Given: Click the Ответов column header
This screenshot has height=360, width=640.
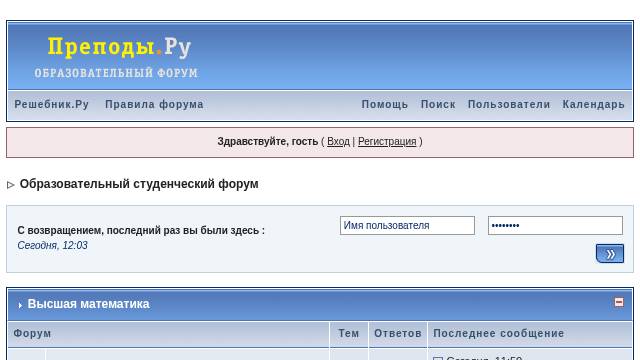Looking at the screenshot, I should [x=398, y=333].
